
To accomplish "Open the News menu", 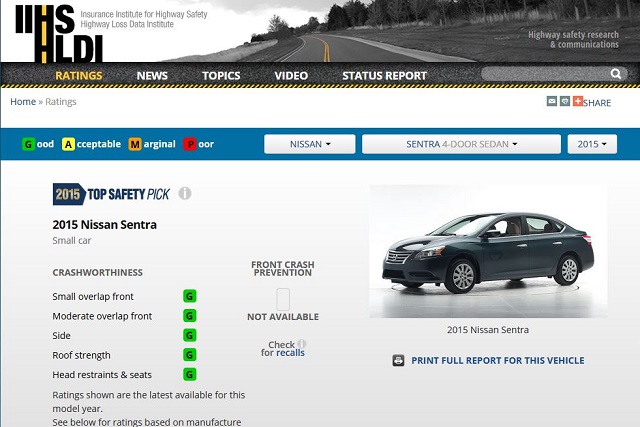I will pyautogui.click(x=152, y=76).
